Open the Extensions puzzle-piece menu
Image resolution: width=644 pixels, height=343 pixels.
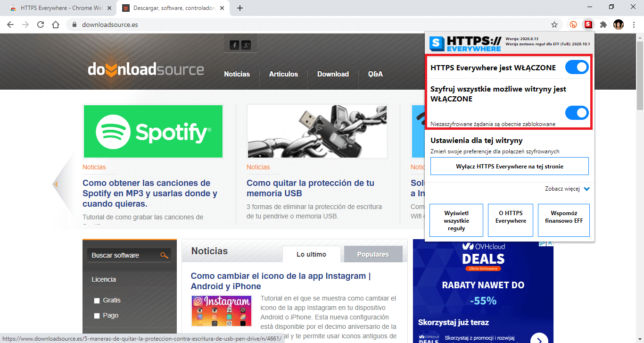pos(603,25)
